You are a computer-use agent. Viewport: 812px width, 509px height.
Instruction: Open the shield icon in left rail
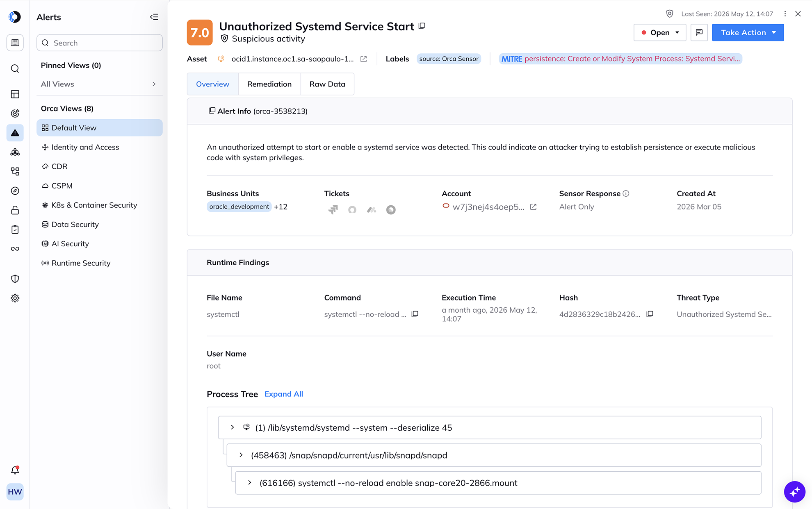[x=15, y=279]
